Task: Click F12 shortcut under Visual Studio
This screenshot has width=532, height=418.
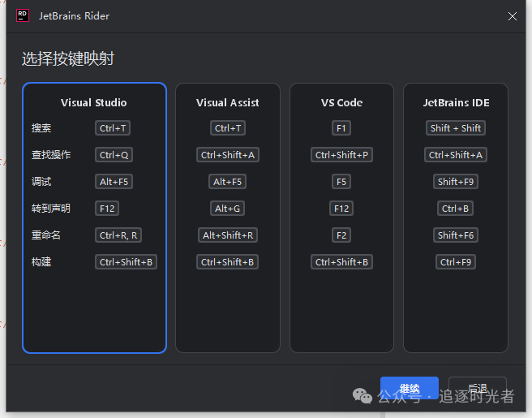Action: coord(107,208)
